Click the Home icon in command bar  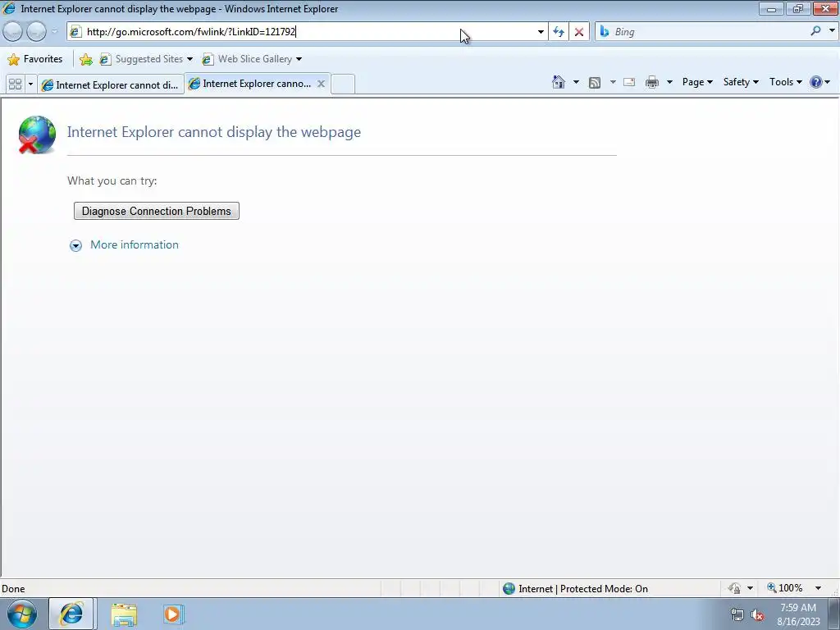tap(558, 82)
